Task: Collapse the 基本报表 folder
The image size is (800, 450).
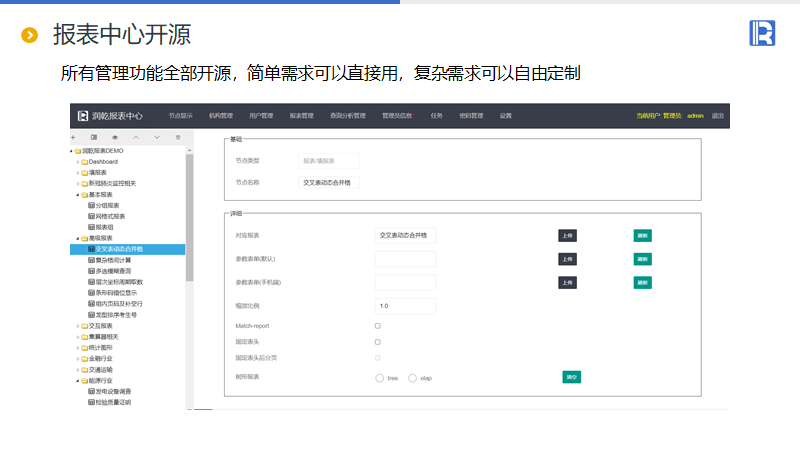Action: (74, 194)
